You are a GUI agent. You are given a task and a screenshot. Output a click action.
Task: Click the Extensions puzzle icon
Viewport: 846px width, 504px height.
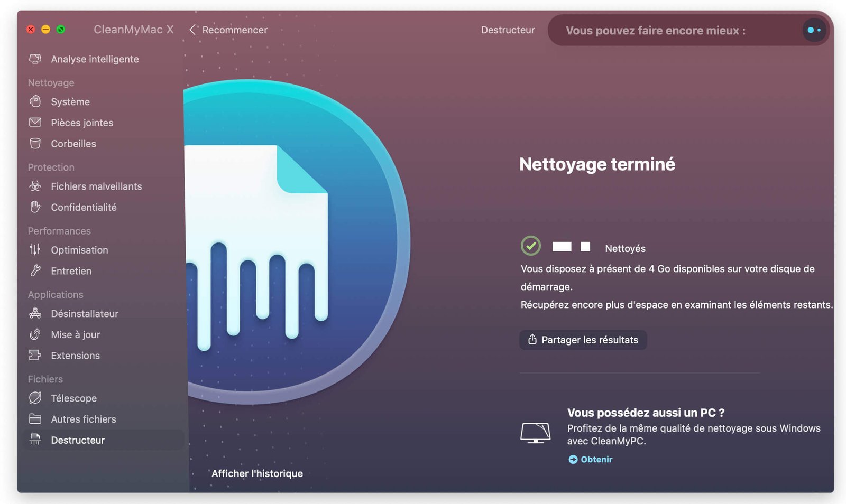click(35, 356)
